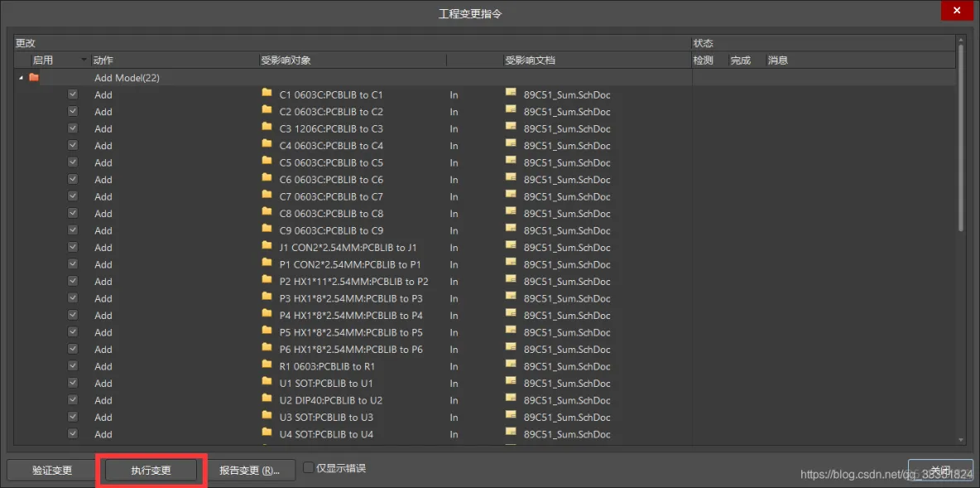The image size is (980, 488).
Task: Click the In text in C9 row
Action: coord(454,230)
